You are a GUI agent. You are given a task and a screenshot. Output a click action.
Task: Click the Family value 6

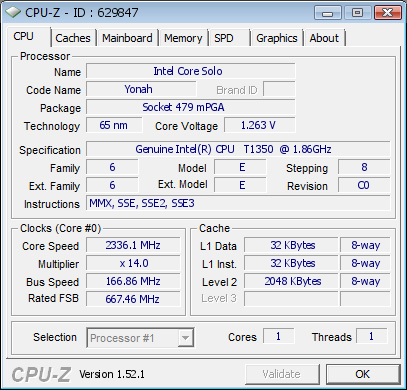[x=112, y=167]
